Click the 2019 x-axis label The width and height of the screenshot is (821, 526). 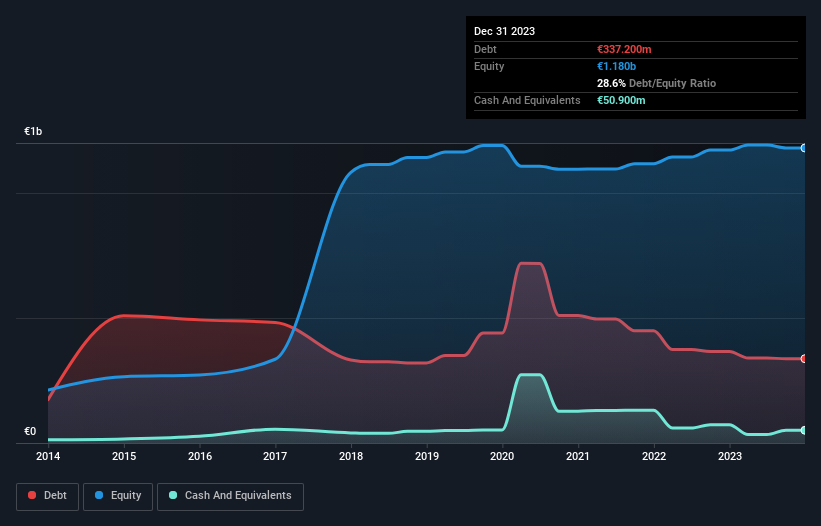coord(427,456)
